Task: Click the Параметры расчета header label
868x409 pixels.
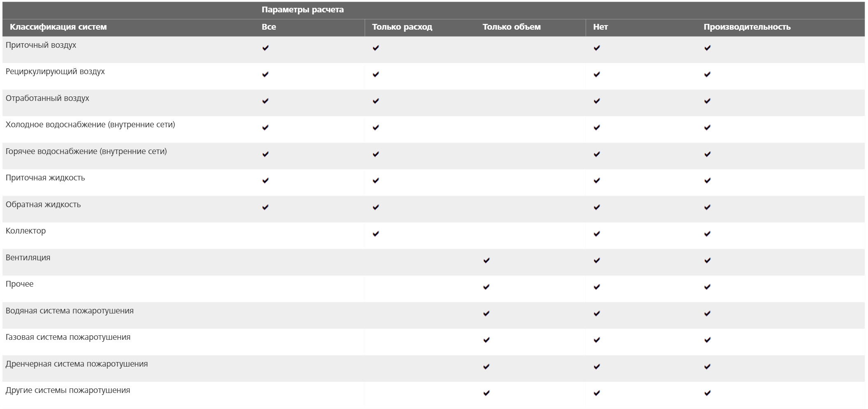Action: coord(303,10)
